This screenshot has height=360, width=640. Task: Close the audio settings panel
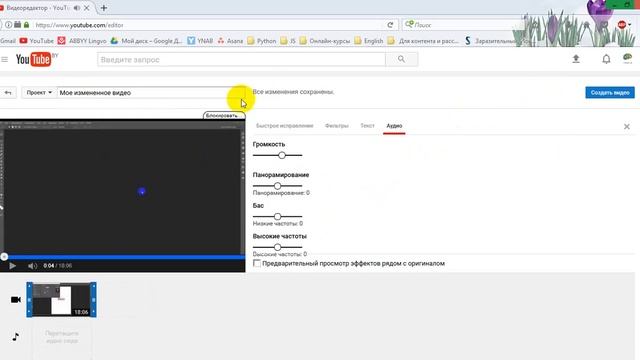[x=627, y=127]
